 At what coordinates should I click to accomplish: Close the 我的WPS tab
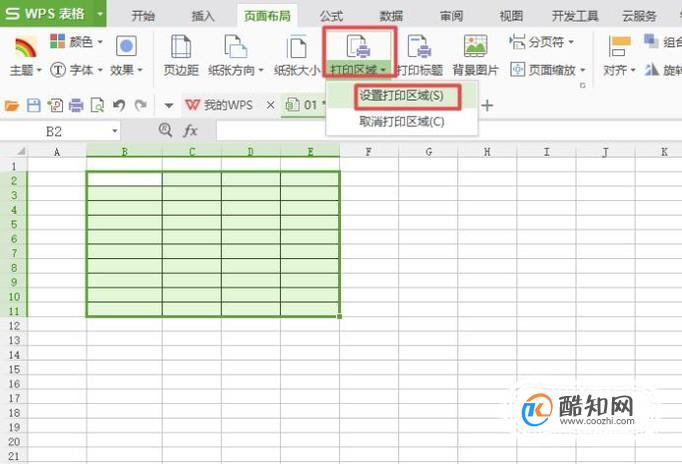coord(270,105)
